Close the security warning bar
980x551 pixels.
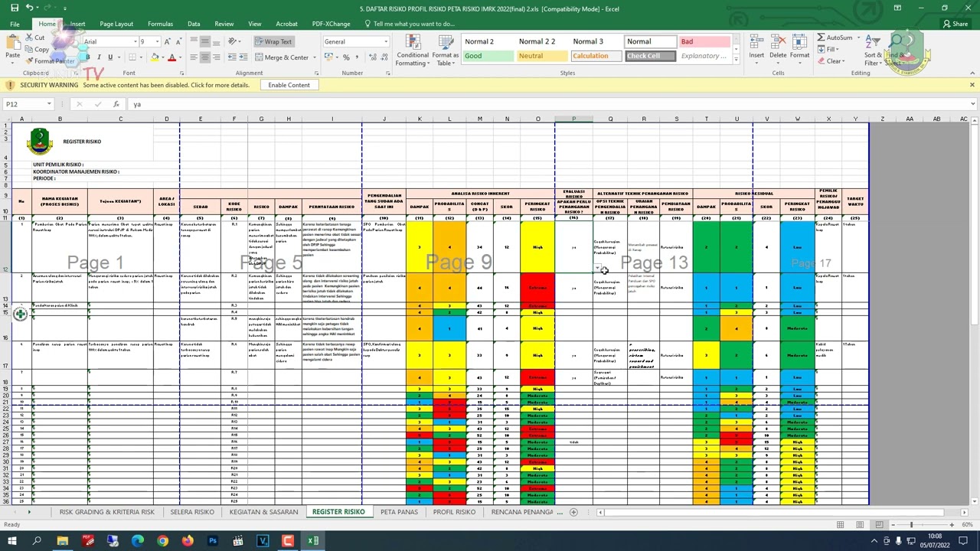pyautogui.click(x=972, y=85)
